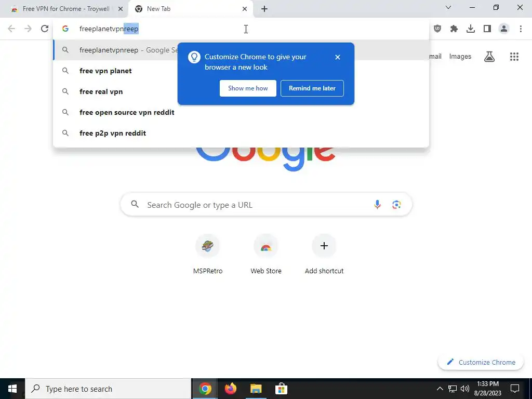
Task: Open the Chrome three-dot menu
Action: (521, 29)
